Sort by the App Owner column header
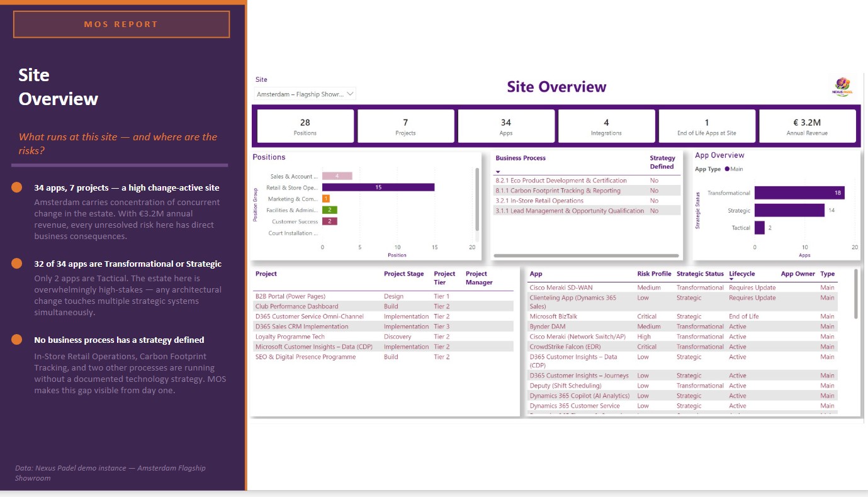Screen dimensions: 868x497 point(798,274)
